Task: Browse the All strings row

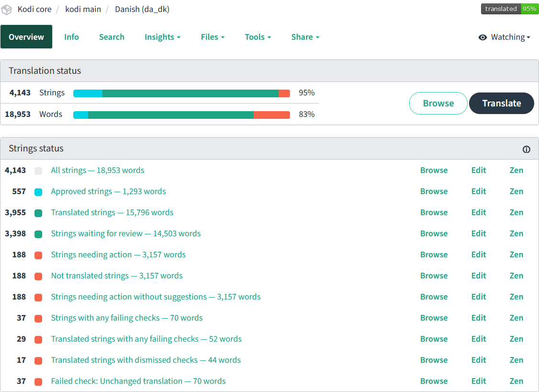Action: coord(434,170)
